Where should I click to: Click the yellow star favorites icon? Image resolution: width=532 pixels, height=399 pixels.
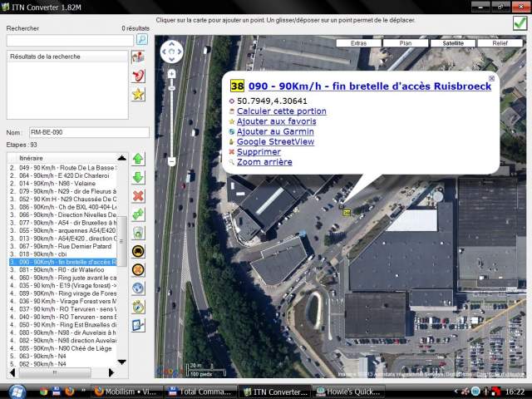pos(138,94)
